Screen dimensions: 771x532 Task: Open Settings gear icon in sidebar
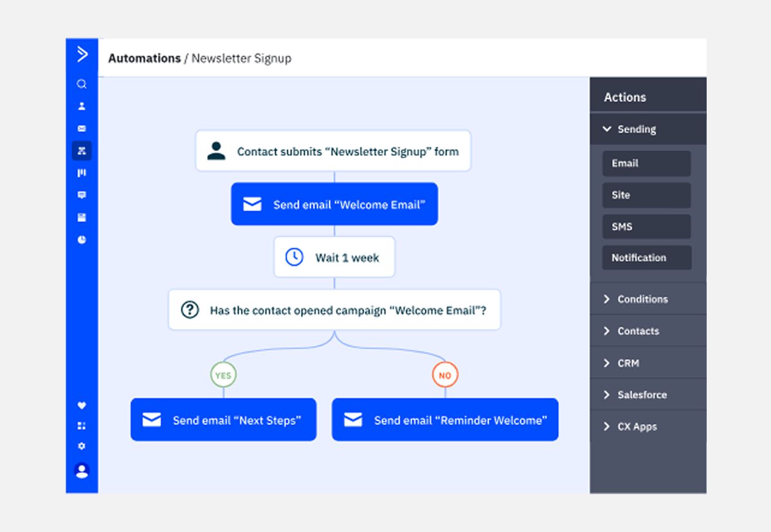(82, 446)
